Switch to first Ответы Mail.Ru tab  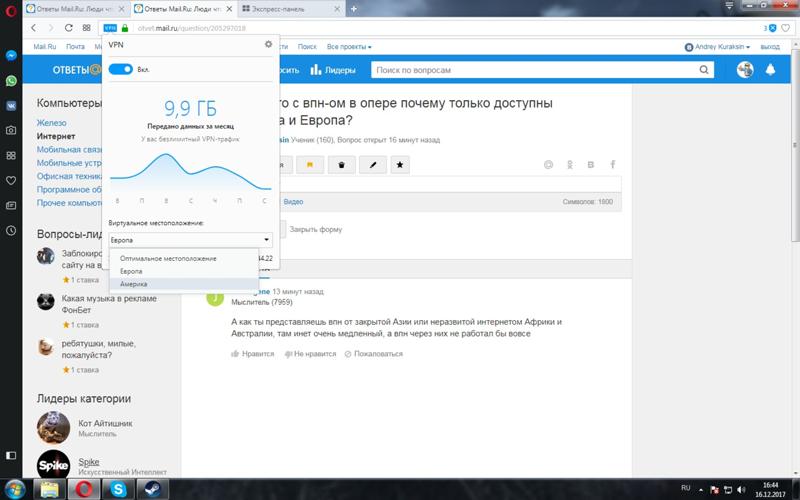tap(77, 9)
